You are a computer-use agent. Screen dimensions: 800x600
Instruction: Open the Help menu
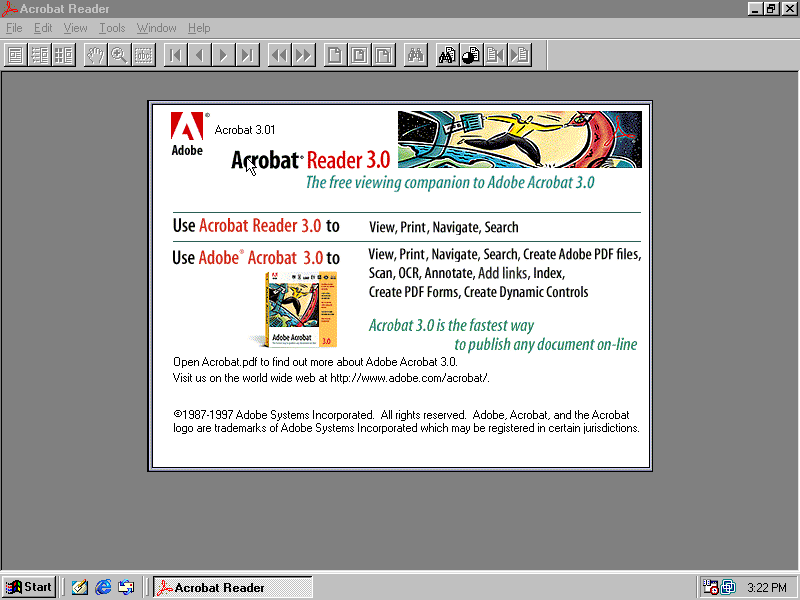[199, 28]
